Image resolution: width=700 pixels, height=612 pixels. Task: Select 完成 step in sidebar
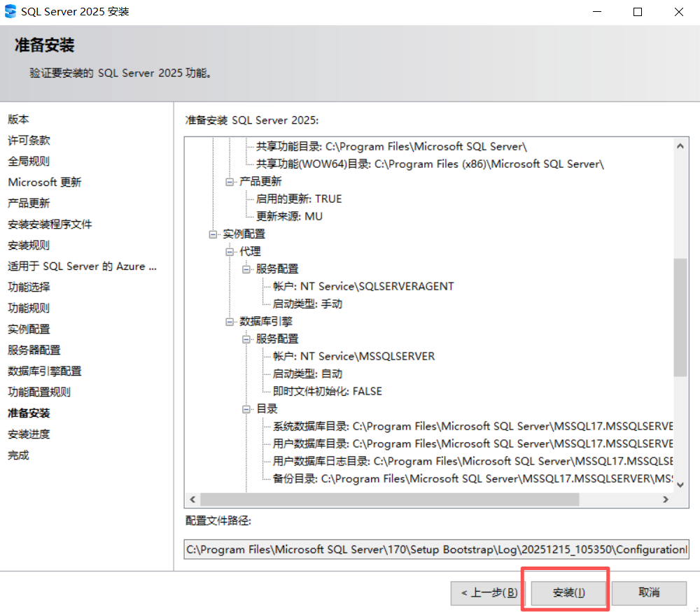pos(18,455)
